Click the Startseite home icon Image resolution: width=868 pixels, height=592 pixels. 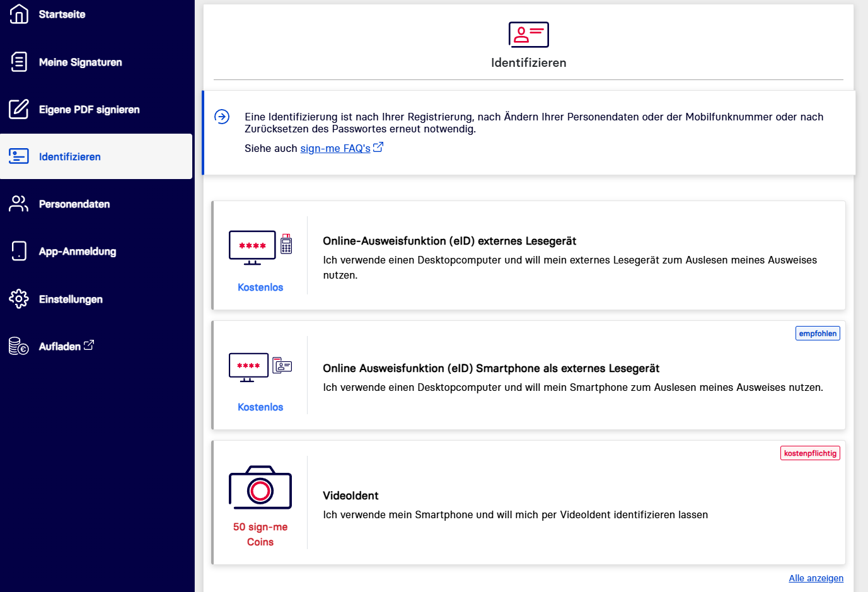click(19, 14)
